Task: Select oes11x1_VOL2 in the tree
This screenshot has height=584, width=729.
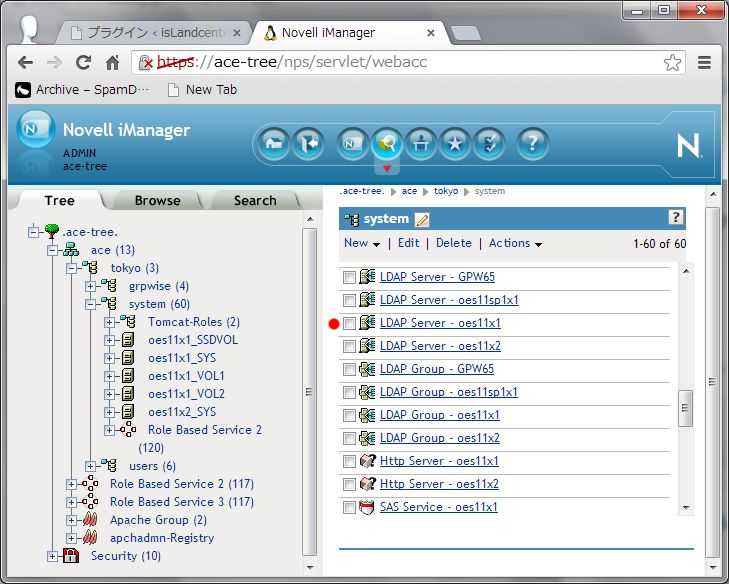Action: click(x=186, y=394)
